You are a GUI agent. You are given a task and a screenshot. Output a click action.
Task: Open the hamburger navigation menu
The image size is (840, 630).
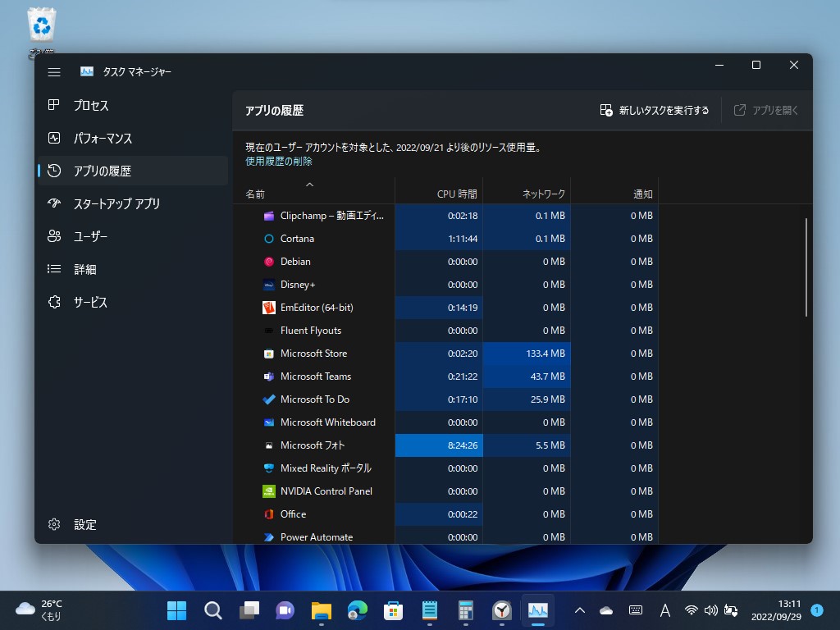[x=54, y=72]
